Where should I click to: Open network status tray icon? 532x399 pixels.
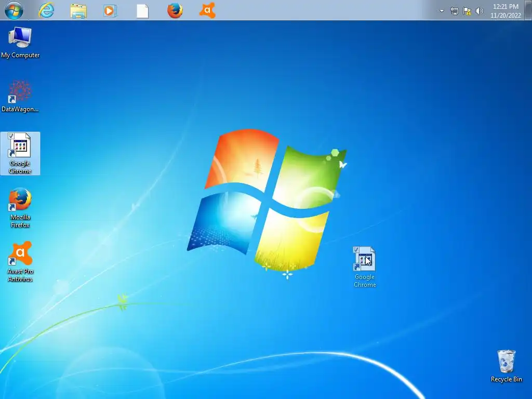pos(454,11)
